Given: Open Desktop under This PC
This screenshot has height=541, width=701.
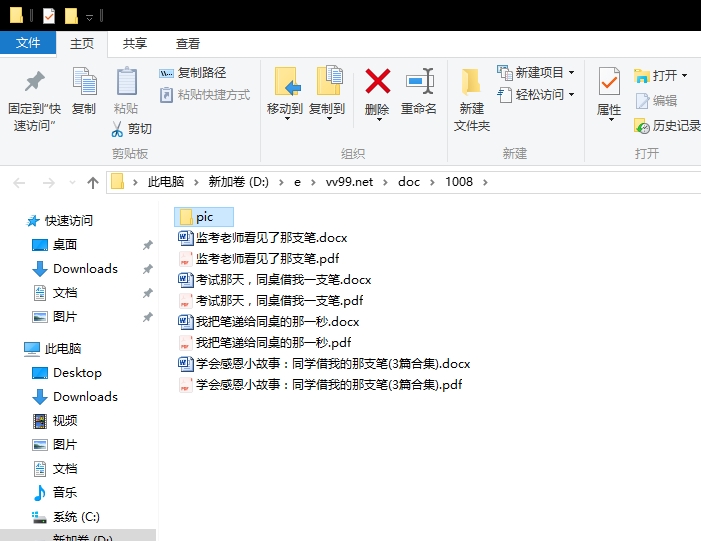Looking at the screenshot, I should [67, 372].
